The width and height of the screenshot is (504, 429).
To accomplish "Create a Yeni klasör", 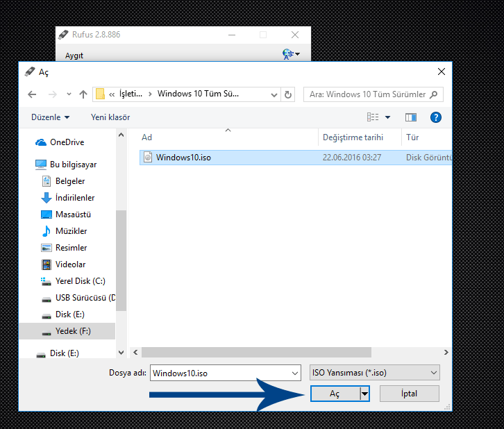I will (110, 117).
